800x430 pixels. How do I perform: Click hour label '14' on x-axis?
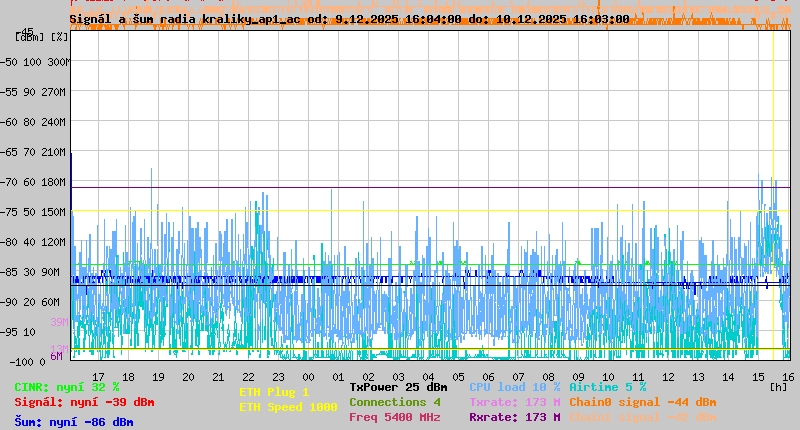[x=728, y=377]
